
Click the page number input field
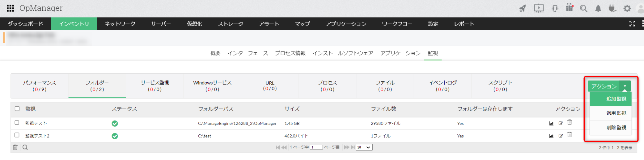pyautogui.click(x=316, y=147)
